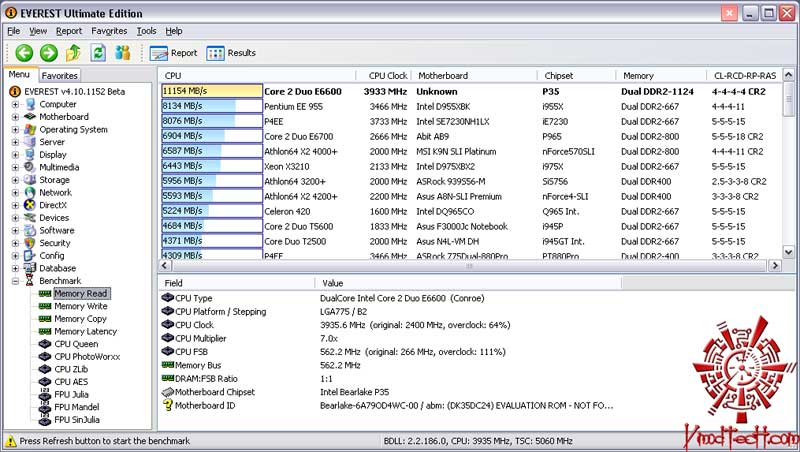
Task: Click the results list scroll-down arrow
Action: point(788,252)
